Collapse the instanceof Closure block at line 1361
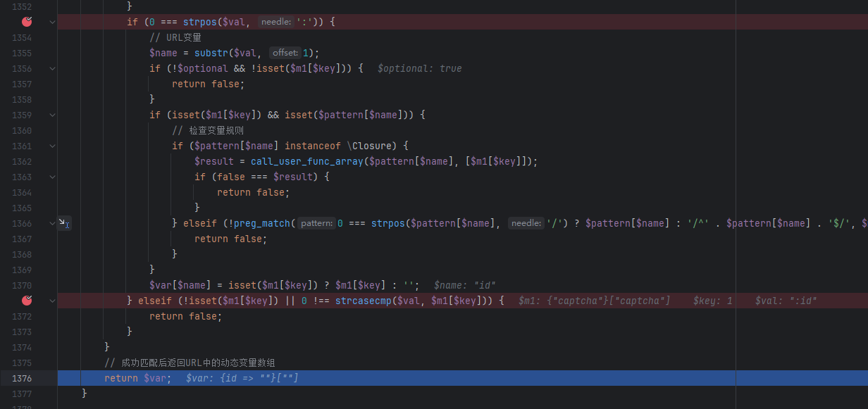This screenshot has width=868, height=409. tap(52, 146)
